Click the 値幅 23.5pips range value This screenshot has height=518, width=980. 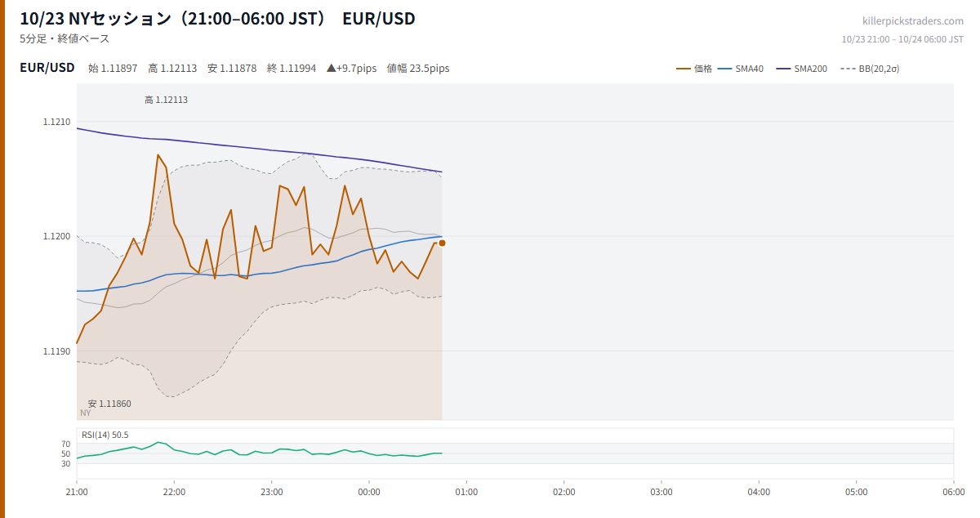point(418,69)
